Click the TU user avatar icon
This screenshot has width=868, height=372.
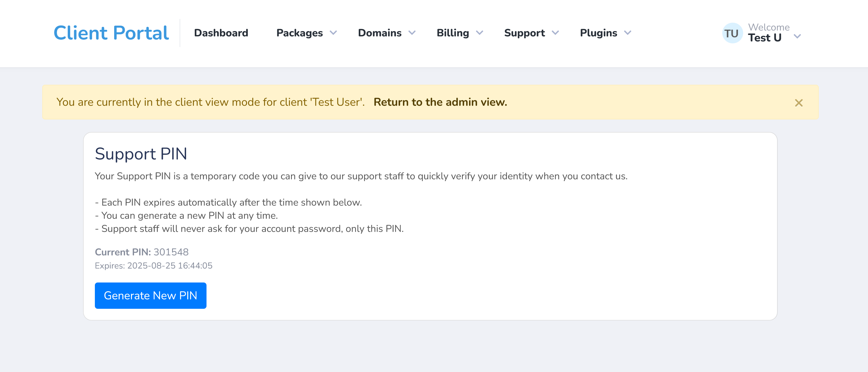point(732,33)
